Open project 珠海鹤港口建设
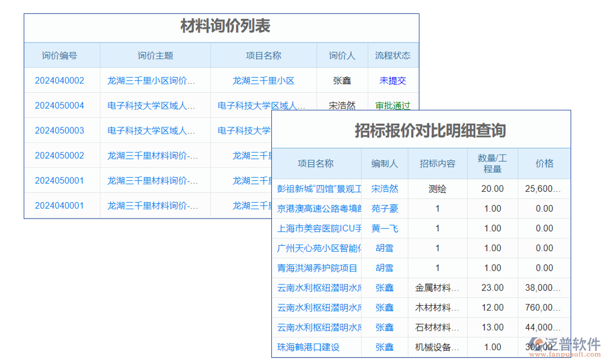 [310, 348]
